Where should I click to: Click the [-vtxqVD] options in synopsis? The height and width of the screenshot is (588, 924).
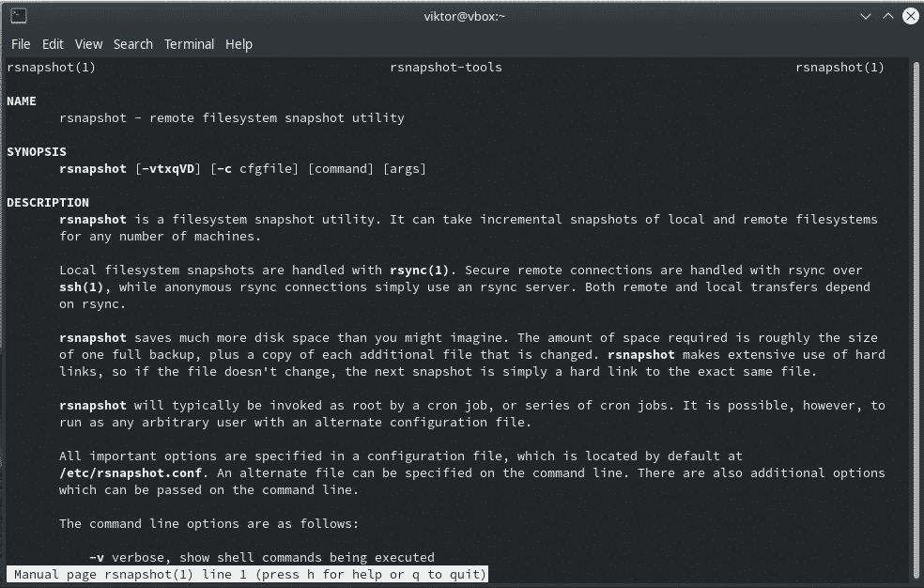click(x=168, y=168)
